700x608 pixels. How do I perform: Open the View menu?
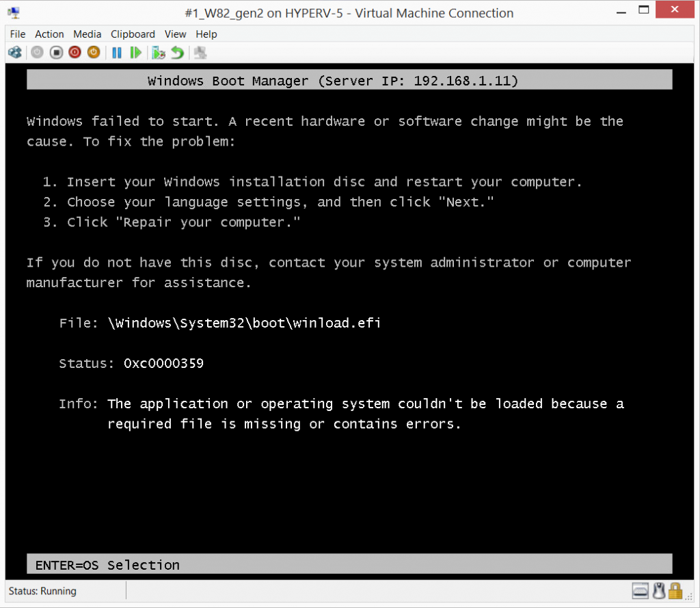(x=176, y=34)
